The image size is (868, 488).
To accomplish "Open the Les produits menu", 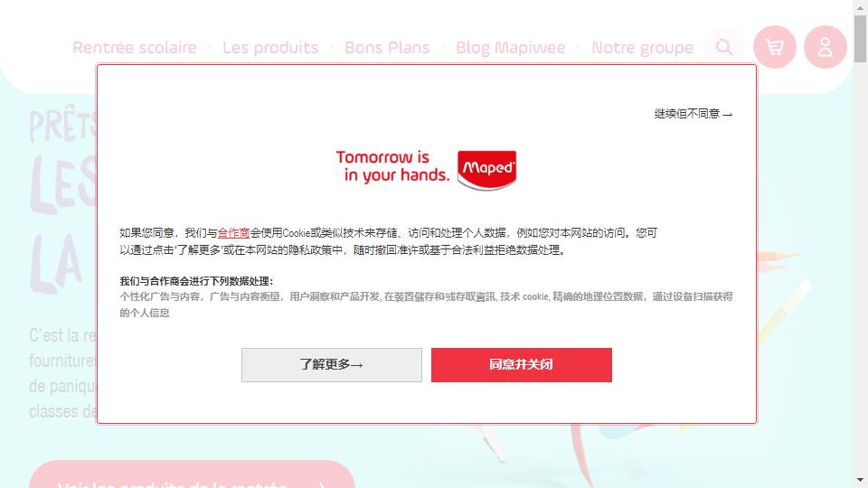I will (270, 48).
